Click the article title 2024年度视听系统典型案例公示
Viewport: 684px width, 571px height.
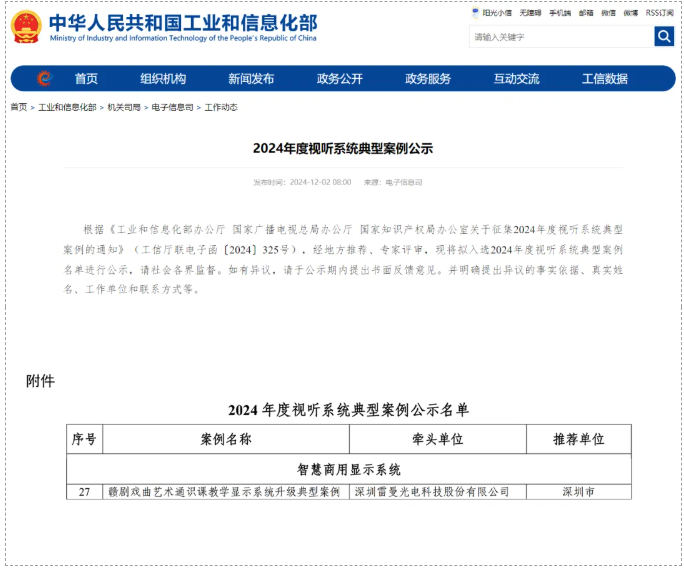tap(343, 148)
